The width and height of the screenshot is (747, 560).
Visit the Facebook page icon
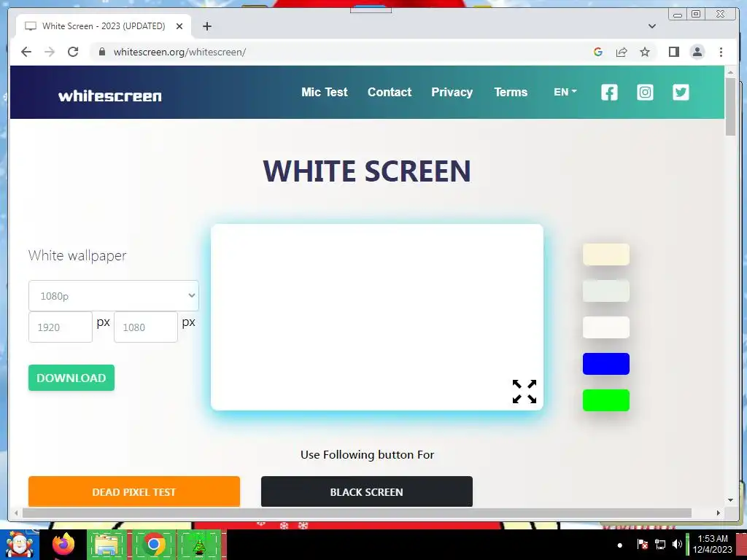click(609, 92)
